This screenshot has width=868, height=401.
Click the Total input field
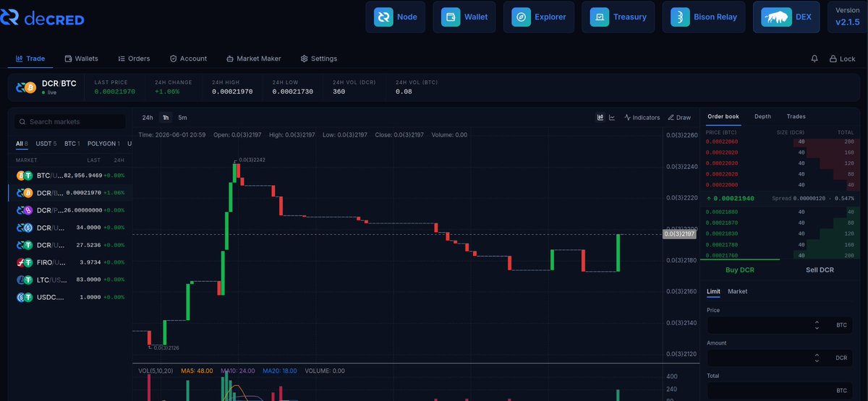(780, 390)
